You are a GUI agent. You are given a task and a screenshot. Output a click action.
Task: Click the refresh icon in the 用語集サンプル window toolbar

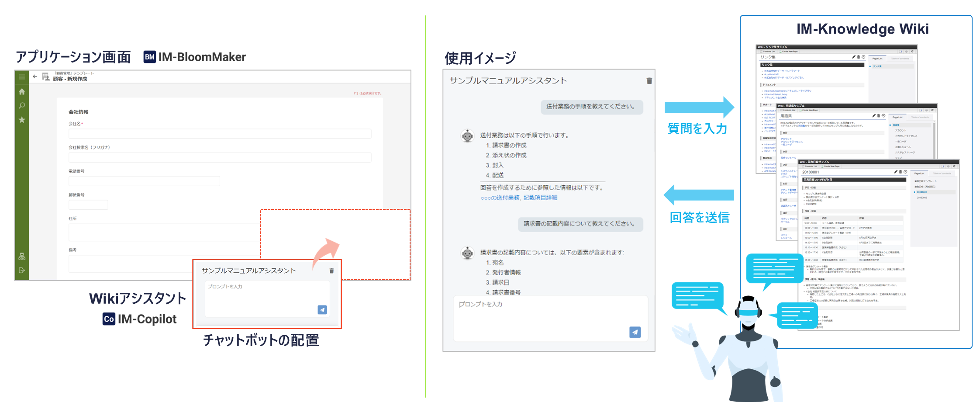932,110
